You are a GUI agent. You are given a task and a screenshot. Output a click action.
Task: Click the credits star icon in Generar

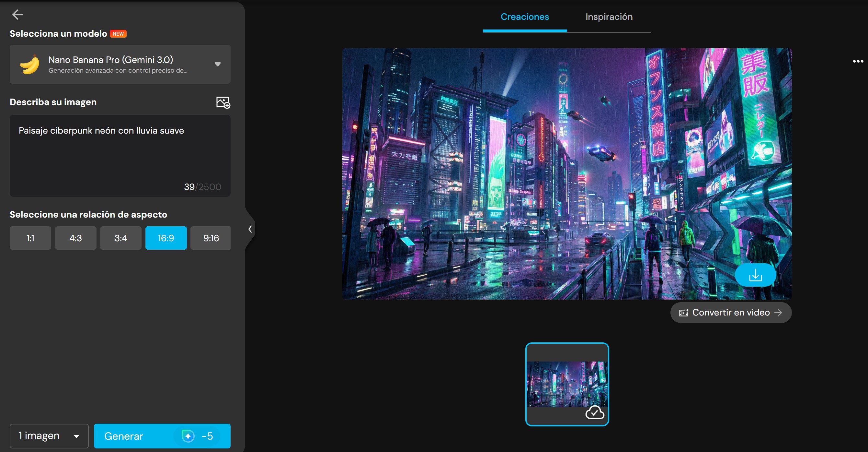pos(188,436)
